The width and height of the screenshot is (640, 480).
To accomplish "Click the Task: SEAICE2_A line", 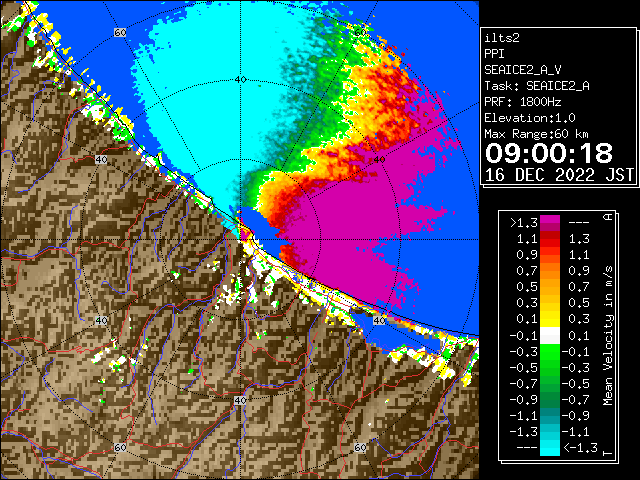I will coord(537,86).
